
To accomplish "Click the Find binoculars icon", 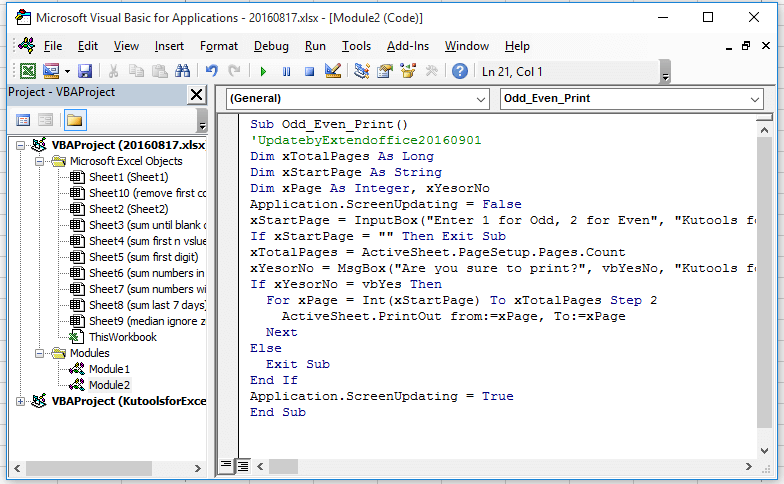I will coord(182,71).
